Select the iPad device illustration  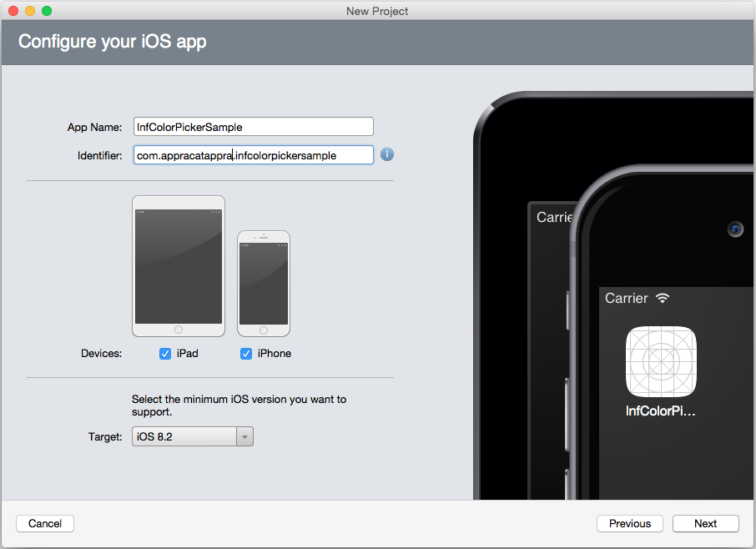pyautogui.click(x=178, y=265)
